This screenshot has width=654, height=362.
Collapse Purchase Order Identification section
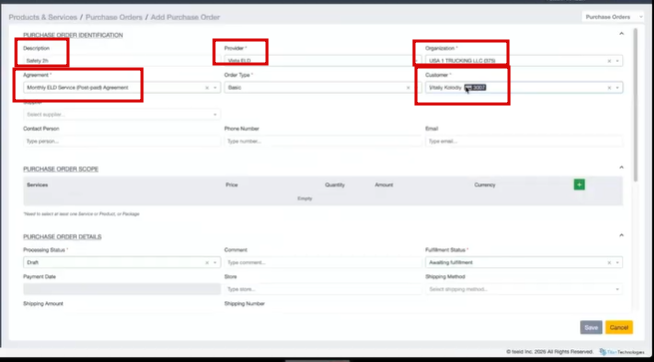click(621, 34)
